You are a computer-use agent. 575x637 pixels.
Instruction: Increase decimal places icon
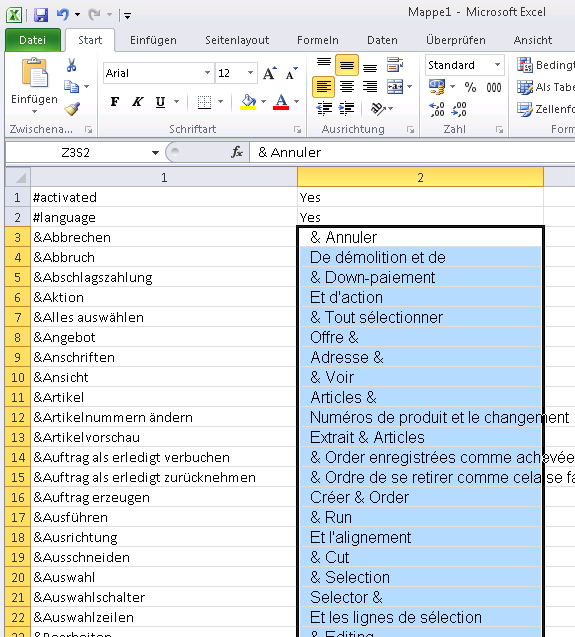[x=437, y=109]
